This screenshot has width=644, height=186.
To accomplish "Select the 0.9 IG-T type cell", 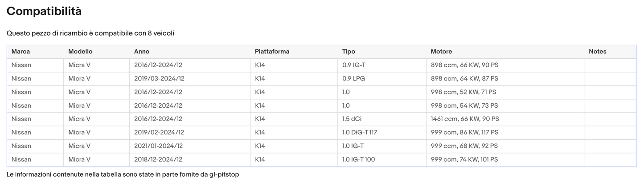I will point(354,65).
